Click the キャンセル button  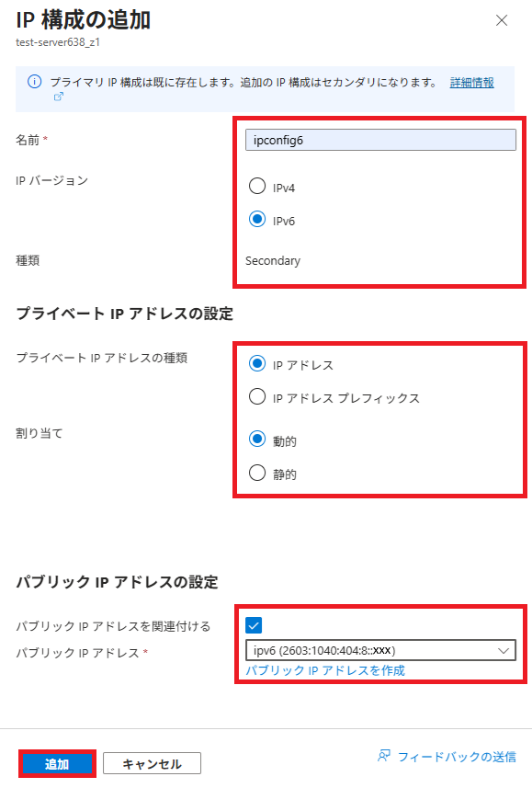point(152,764)
